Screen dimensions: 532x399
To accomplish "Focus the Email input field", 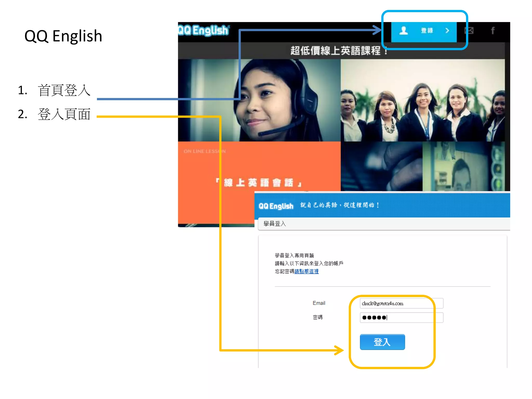I will [401, 303].
